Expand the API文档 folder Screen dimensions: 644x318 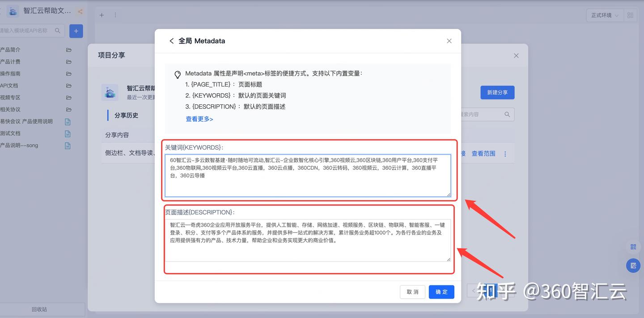pos(9,86)
